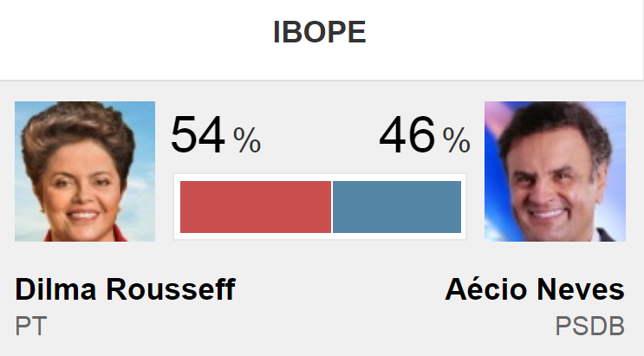Open Dilma Rousseff's candidate photo
The image size is (644, 356).
(85, 172)
